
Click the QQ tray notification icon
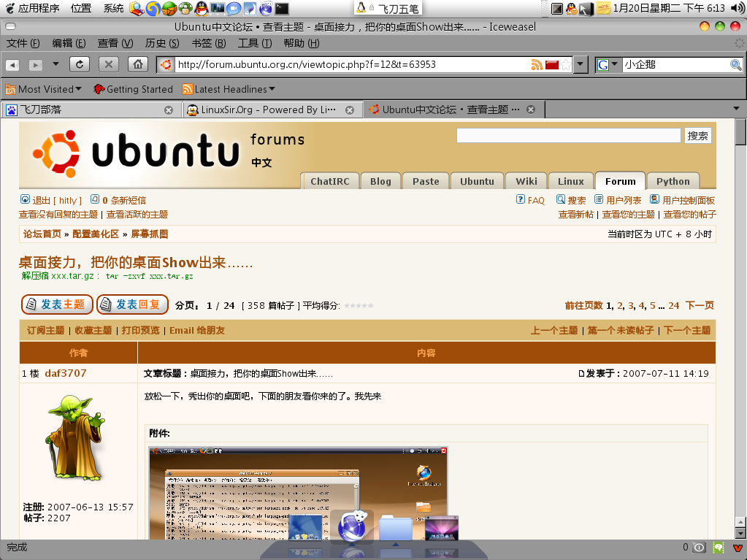click(x=571, y=8)
